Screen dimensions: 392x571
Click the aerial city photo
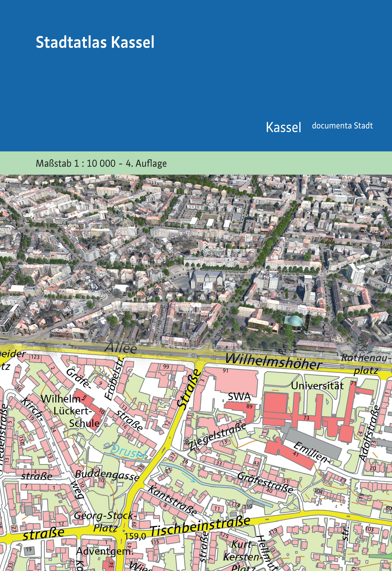point(196,246)
